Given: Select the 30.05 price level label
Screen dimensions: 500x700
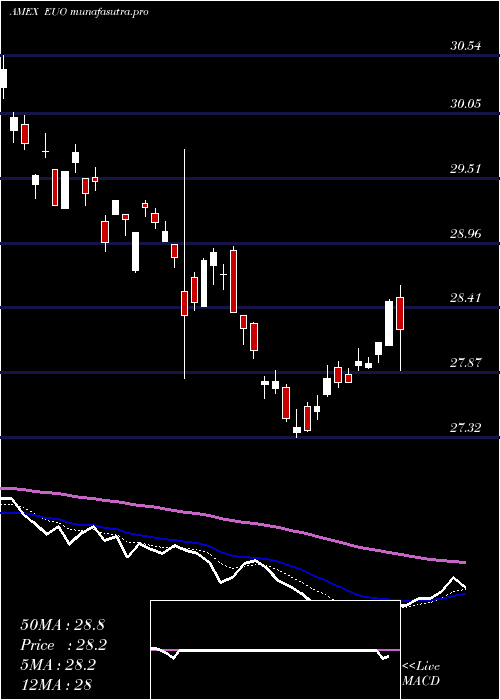Looking at the screenshot, I should click(466, 104).
